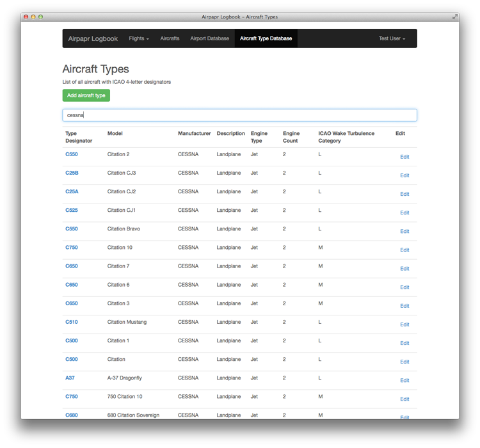Click the Airpapr Logbook brand link
The width and height of the screenshot is (480, 448).
click(x=93, y=38)
